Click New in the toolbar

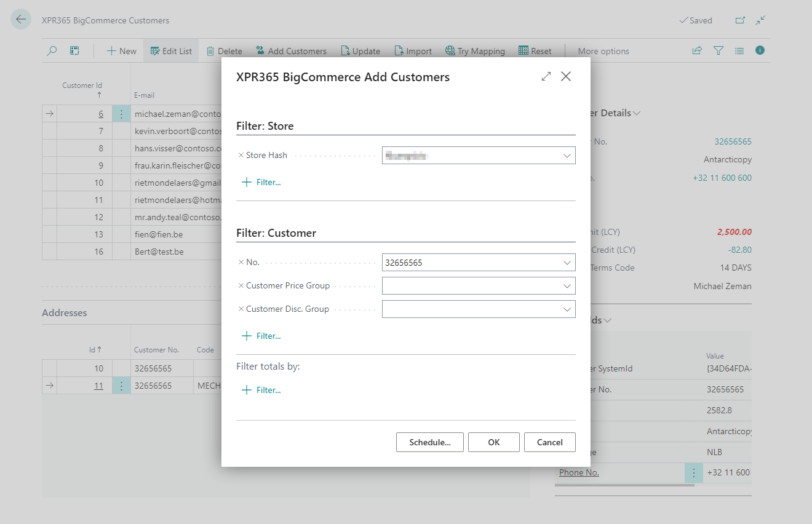tap(121, 51)
